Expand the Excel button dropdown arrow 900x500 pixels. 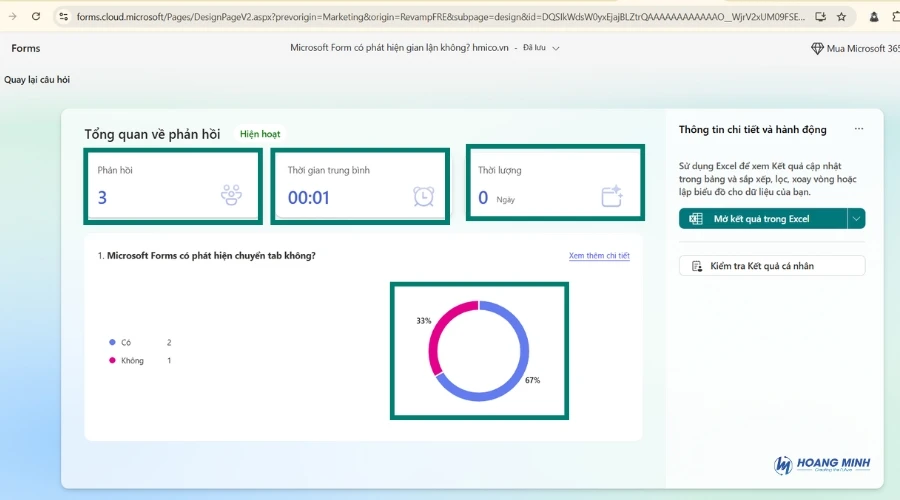click(856, 219)
